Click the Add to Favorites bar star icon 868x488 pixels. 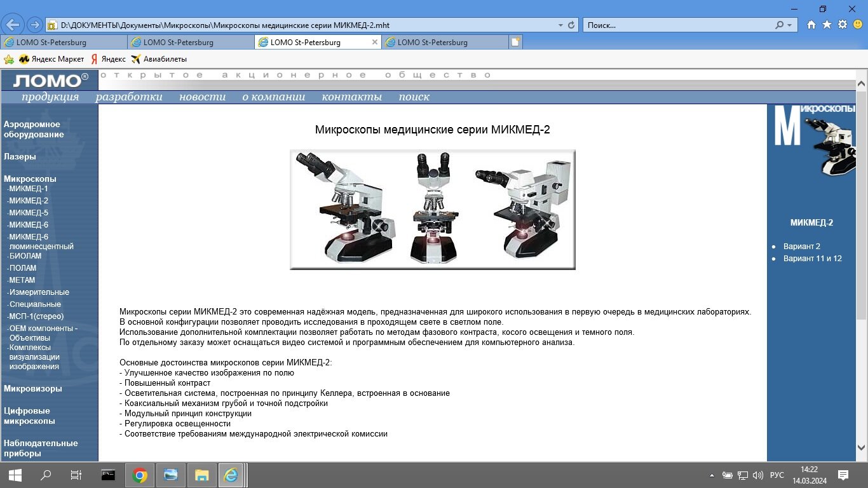(9, 59)
